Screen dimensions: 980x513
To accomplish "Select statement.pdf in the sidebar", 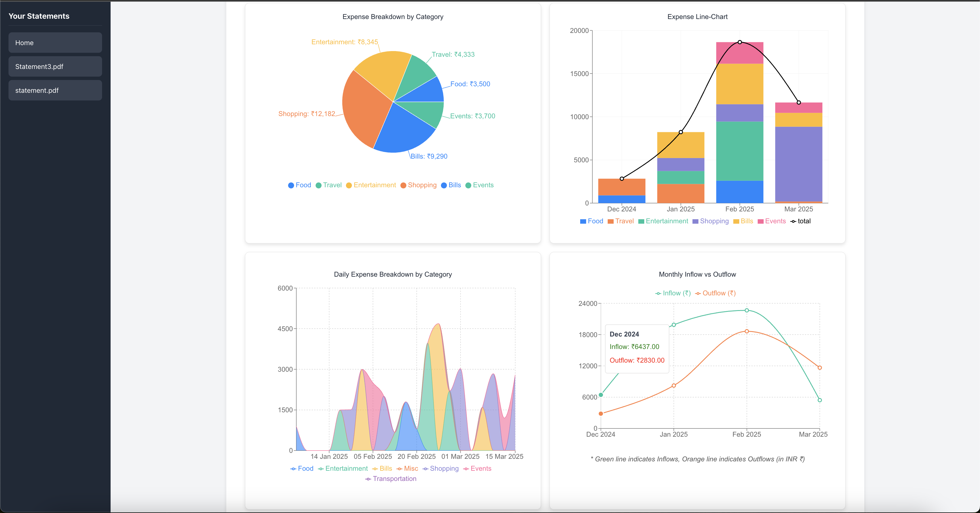I will pyautogui.click(x=55, y=90).
